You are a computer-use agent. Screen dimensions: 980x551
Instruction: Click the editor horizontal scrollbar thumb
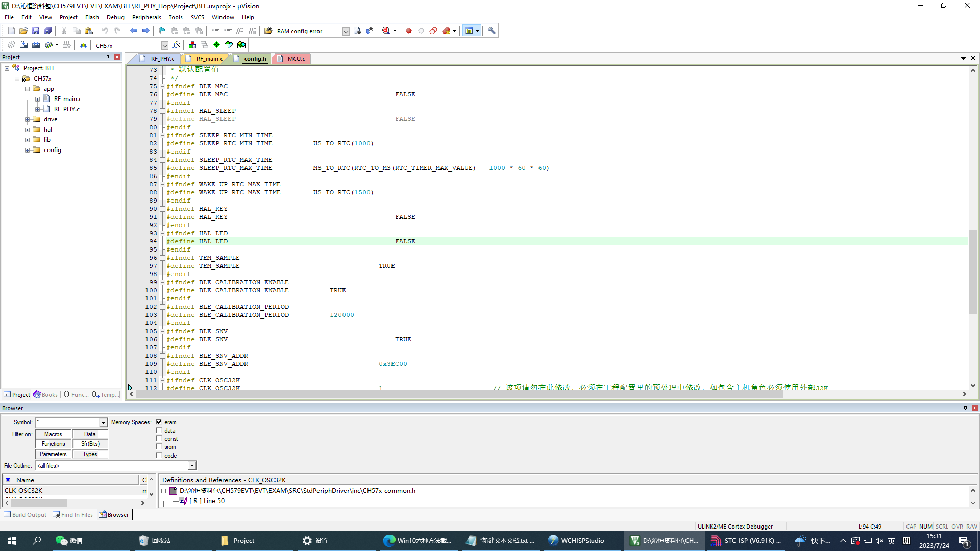click(459, 394)
